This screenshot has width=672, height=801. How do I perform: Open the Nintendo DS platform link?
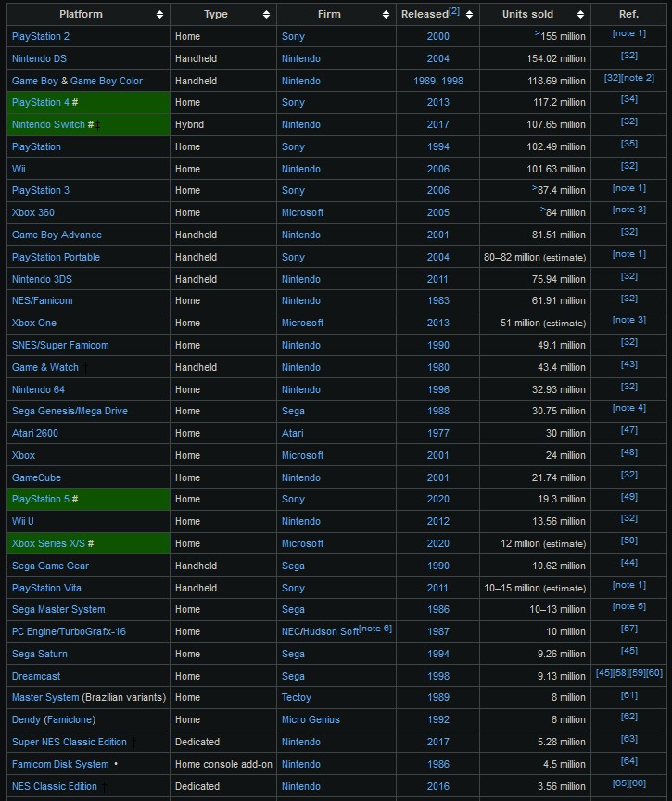click(39, 58)
